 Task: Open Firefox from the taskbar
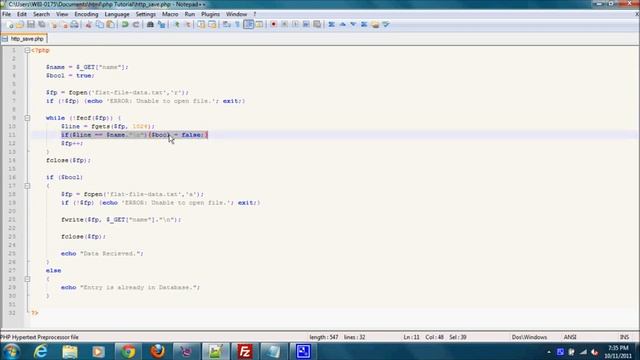[157, 351]
